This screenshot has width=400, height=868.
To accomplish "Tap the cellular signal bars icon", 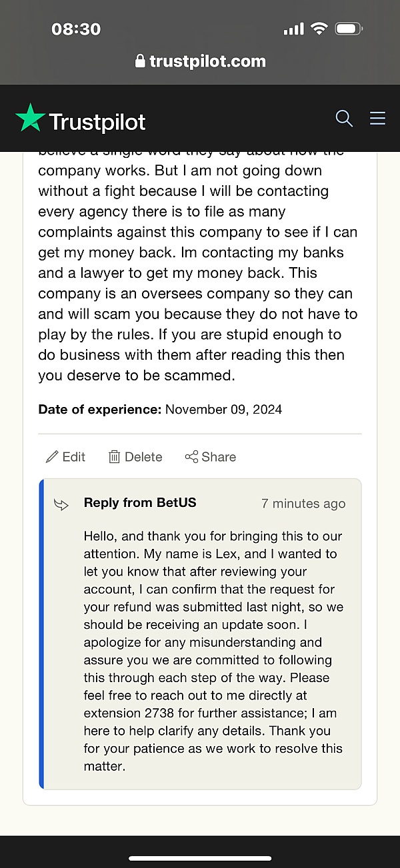I will (293, 29).
